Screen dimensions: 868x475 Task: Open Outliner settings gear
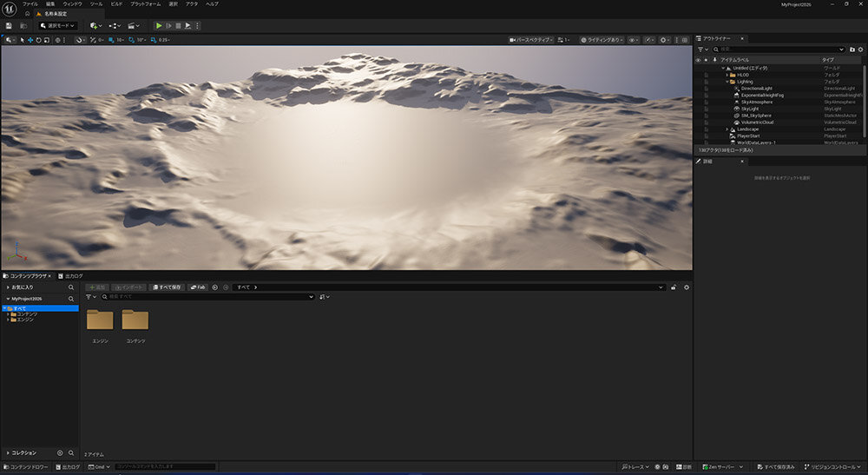[x=860, y=49]
